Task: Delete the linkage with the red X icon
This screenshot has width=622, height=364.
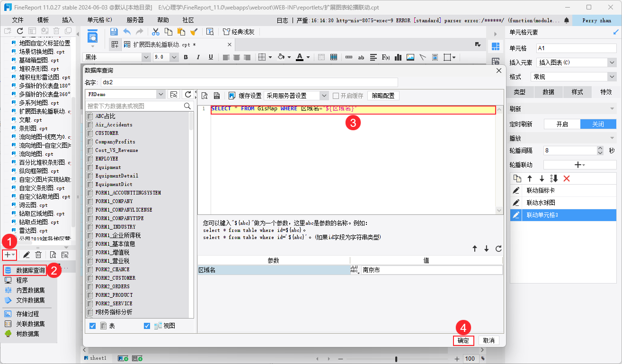Action: [567, 178]
